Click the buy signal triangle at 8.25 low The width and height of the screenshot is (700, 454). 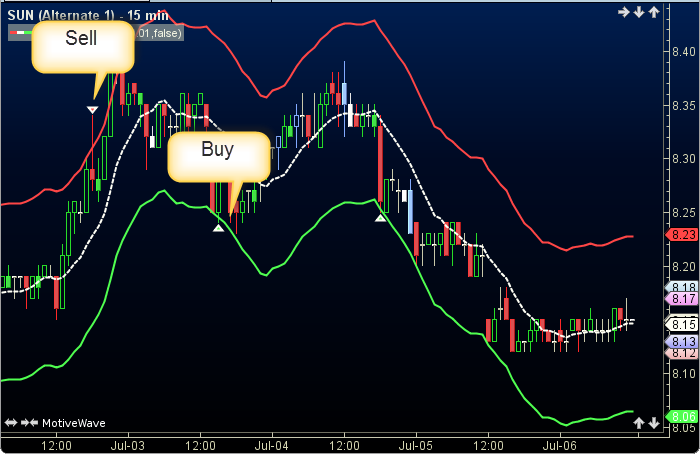380,218
